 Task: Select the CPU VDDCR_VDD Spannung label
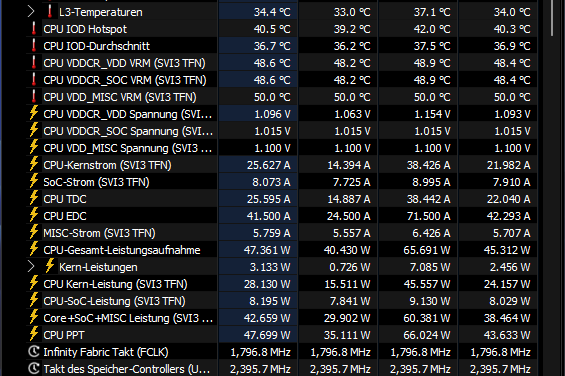[x=128, y=114]
